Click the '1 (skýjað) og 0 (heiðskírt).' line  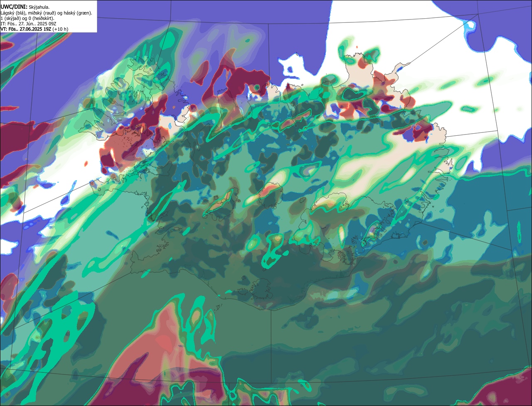27,18
